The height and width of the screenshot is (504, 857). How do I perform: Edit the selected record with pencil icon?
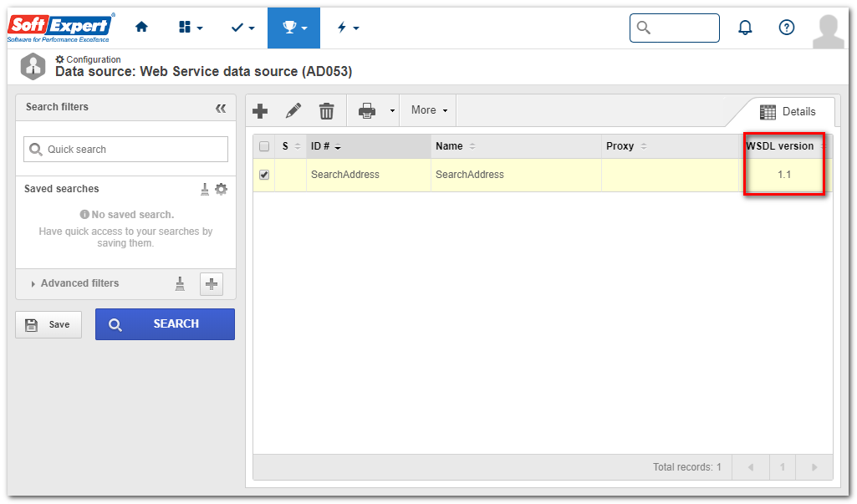point(293,111)
